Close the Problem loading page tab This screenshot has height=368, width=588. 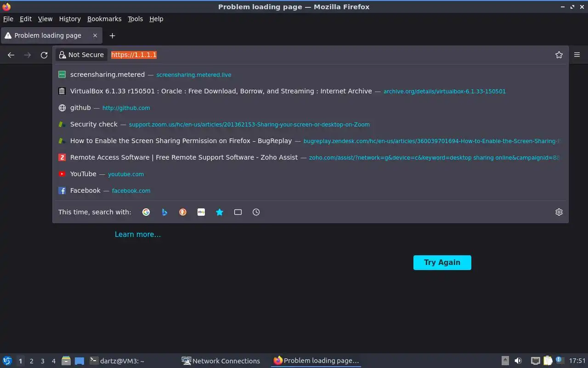coord(95,35)
